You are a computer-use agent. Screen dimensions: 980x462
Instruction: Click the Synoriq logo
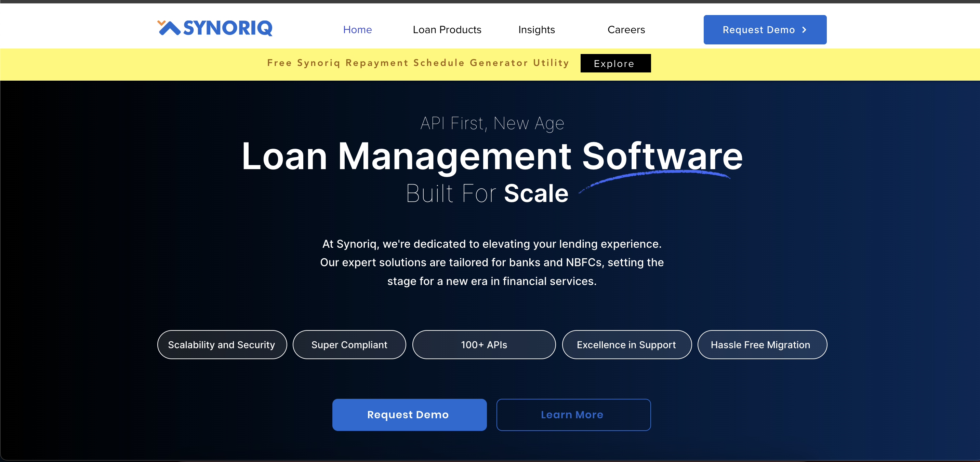pos(215,28)
